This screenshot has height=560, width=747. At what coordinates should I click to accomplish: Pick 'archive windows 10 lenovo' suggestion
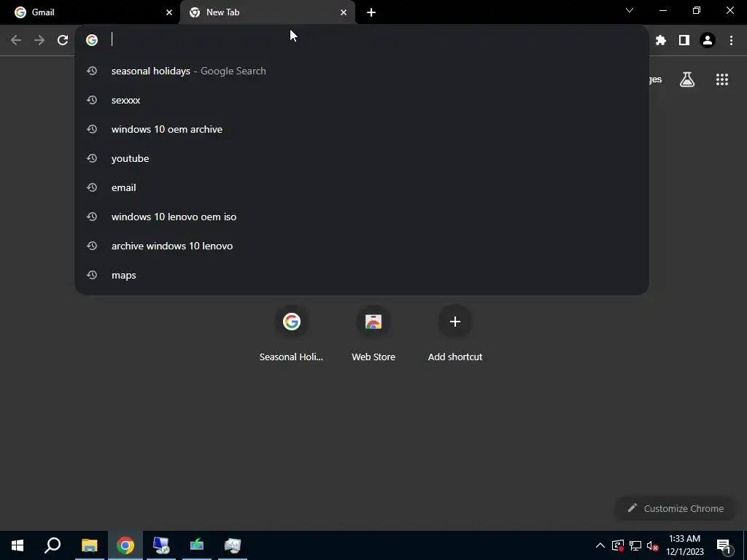362,246
